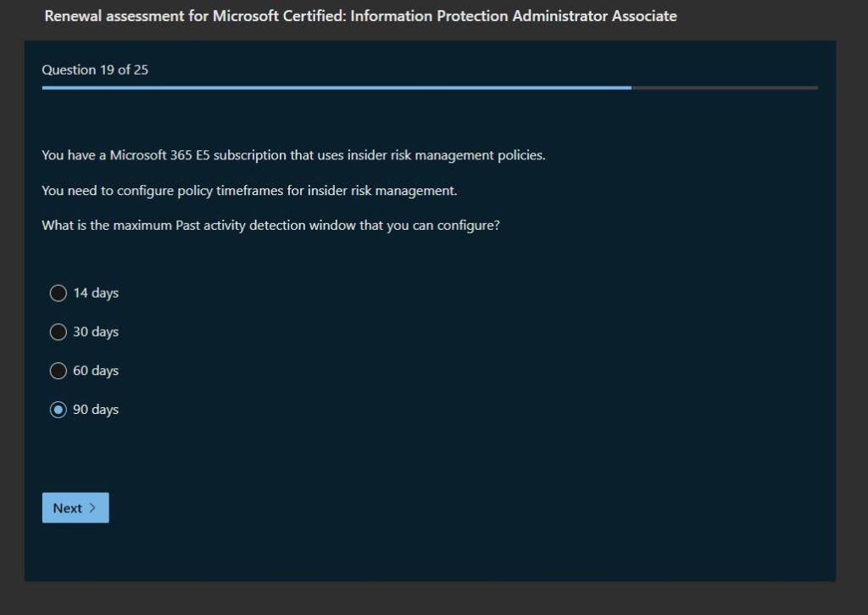The width and height of the screenshot is (868, 615).
Task: Click the "14 days" answer label text
Action: [96, 294]
